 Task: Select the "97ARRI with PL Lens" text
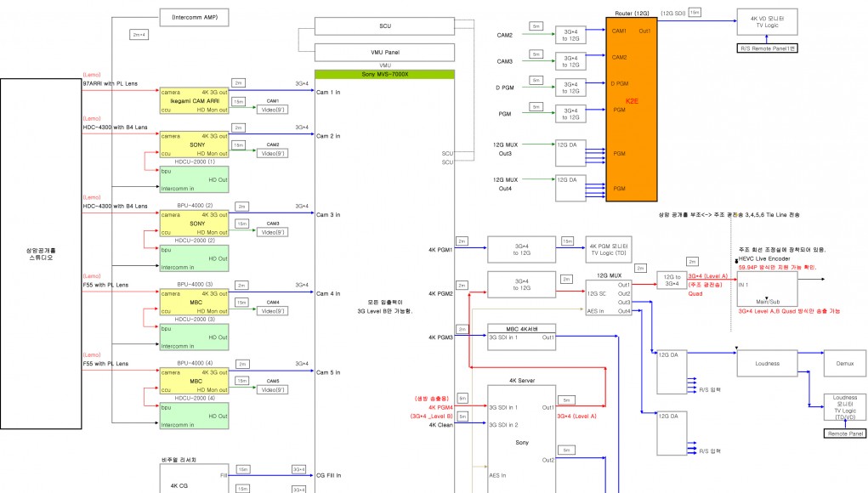(111, 83)
